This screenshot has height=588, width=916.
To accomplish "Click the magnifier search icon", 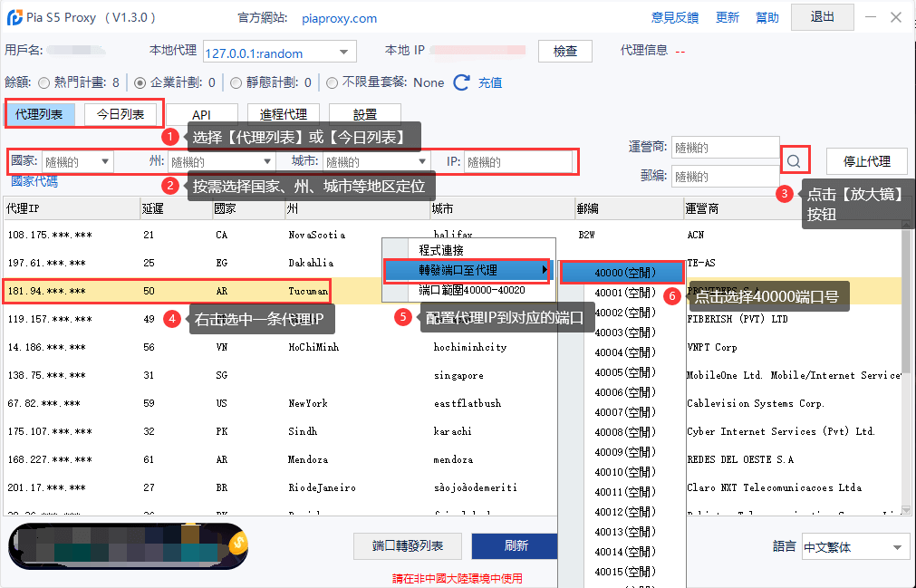I will point(794,160).
